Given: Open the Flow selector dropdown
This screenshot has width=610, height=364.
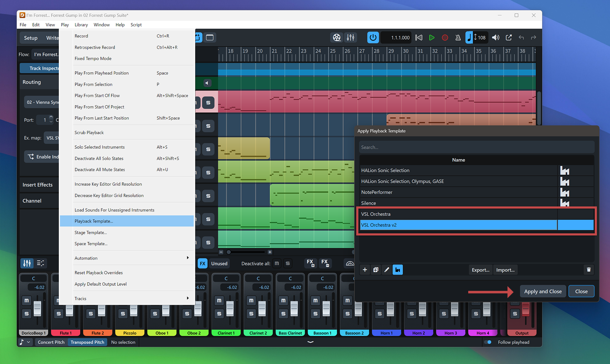Looking at the screenshot, I should coord(45,54).
